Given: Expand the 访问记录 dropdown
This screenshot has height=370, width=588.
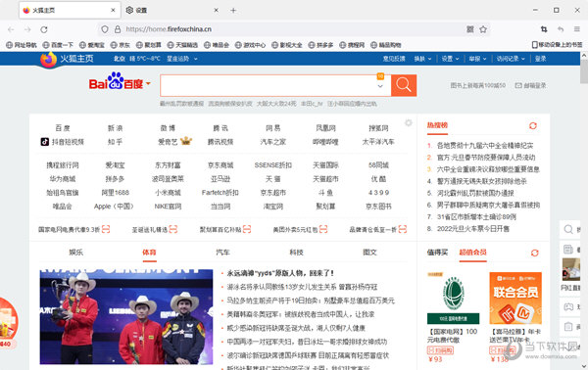Looking at the screenshot, I should (x=511, y=59).
